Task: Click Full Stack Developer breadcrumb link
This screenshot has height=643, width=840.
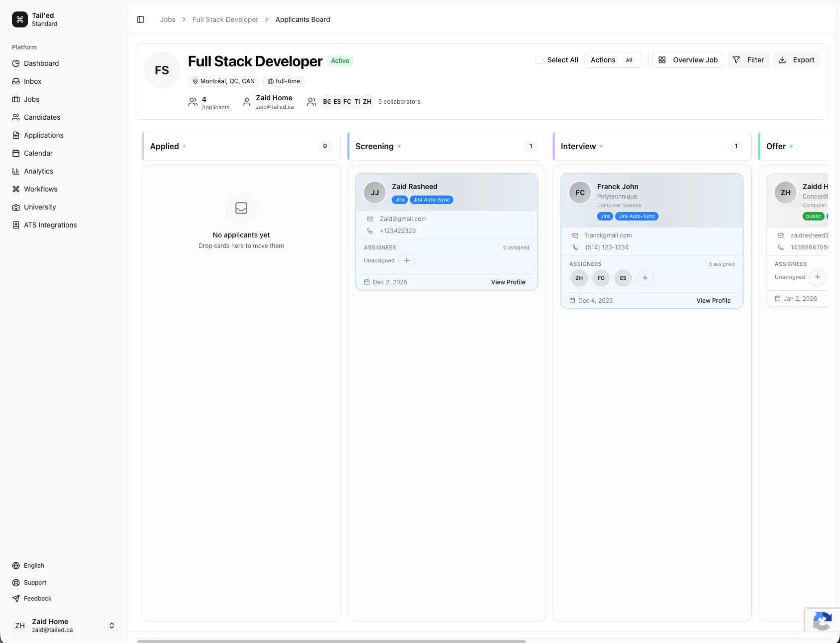Action: pyautogui.click(x=225, y=19)
